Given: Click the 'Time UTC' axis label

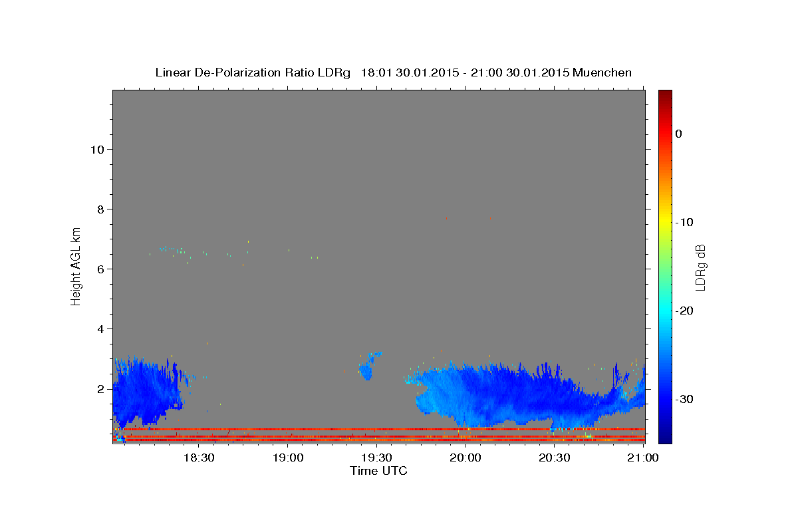Looking at the screenshot, I should [x=378, y=471].
